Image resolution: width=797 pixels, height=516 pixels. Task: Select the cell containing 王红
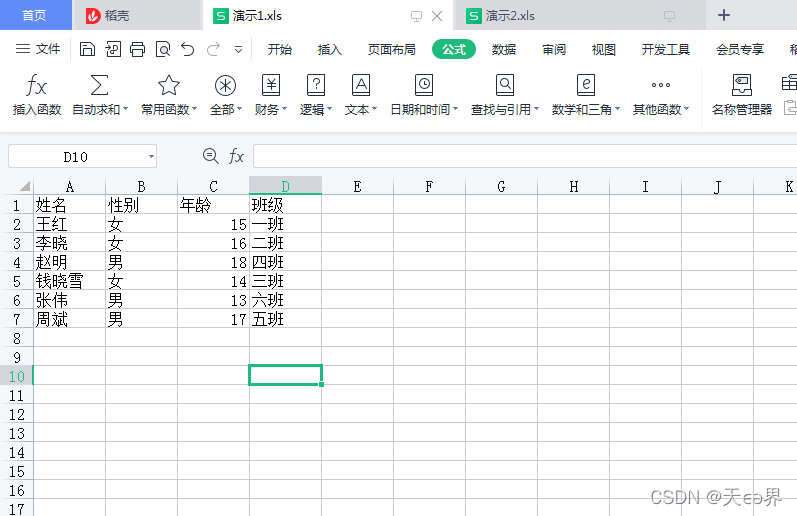pyautogui.click(x=70, y=224)
